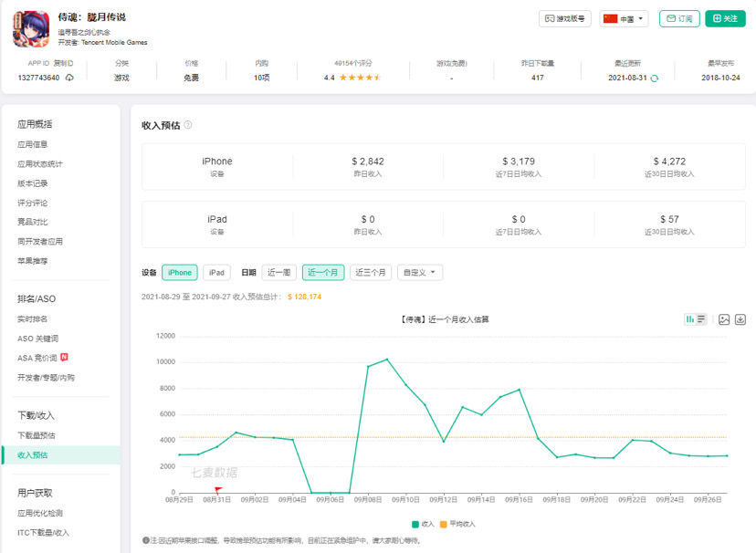Viewport: 756px width, 553px height.
Task: Click the 复制ID copy link
Action: point(63,63)
